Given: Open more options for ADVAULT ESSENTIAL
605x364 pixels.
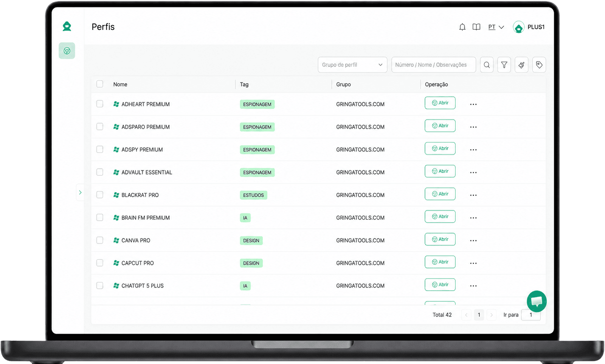Looking at the screenshot, I should [473, 172].
